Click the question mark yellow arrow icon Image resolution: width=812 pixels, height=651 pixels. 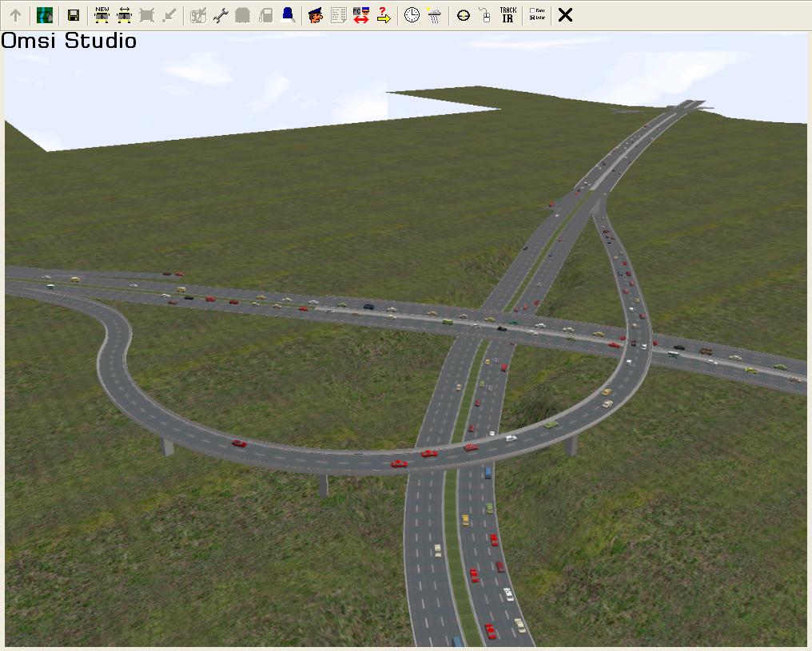coord(383,15)
